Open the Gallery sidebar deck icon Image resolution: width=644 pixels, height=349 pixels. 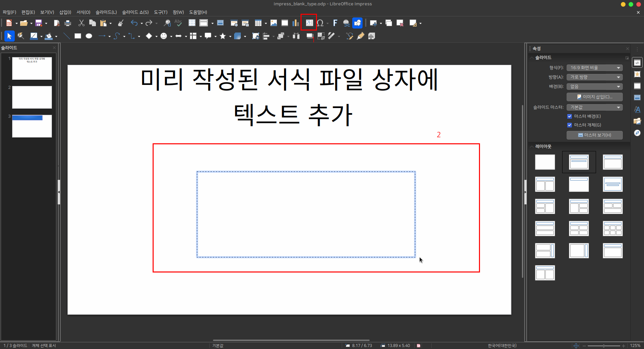(637, 121)
